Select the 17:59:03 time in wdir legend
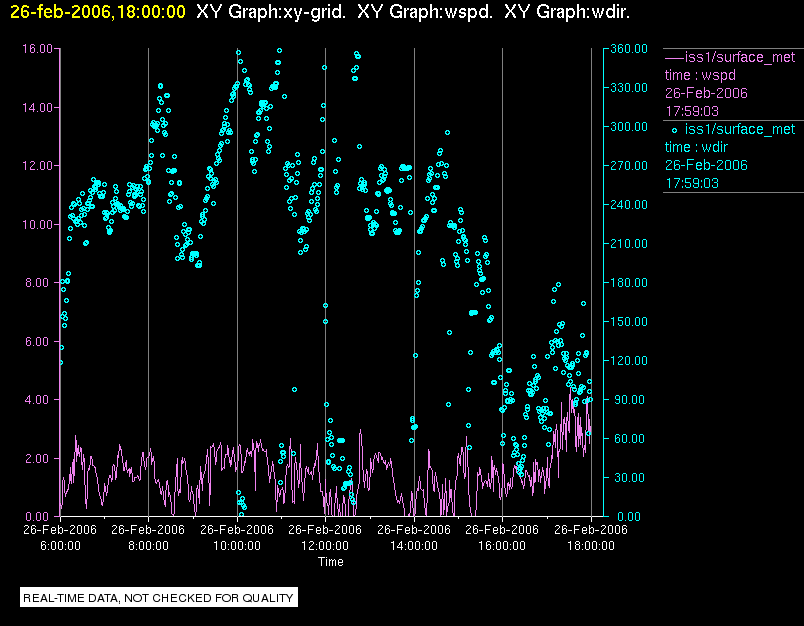804x626 pixels. point(692,183)
